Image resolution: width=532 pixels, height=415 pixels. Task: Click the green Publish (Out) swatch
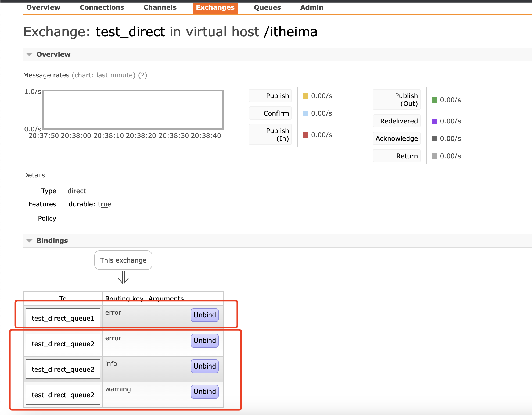(x=434, y=100)
